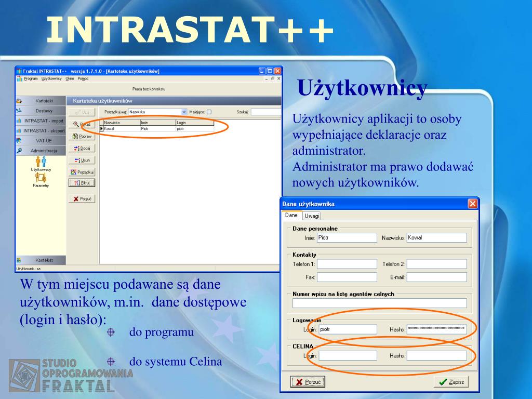Minimize the inner Kartoteka użytkowników child window
The width and height of the screenshot is (532, 399).
pos(267,79)
